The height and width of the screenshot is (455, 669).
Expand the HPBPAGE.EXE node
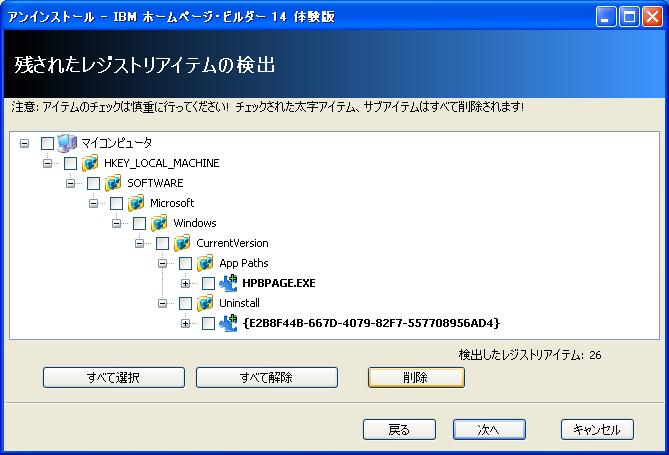coord(186,284)
